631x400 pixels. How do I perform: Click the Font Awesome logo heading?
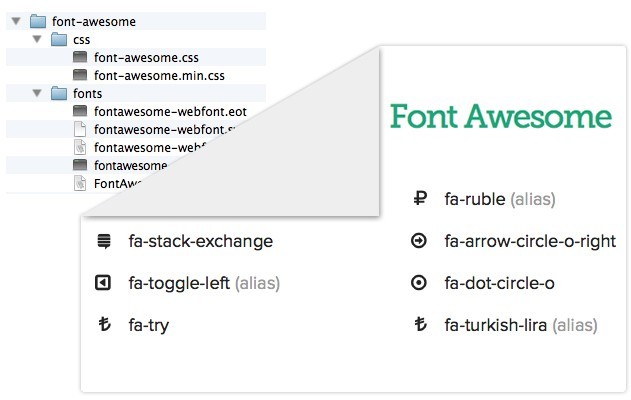click(500, 117)
